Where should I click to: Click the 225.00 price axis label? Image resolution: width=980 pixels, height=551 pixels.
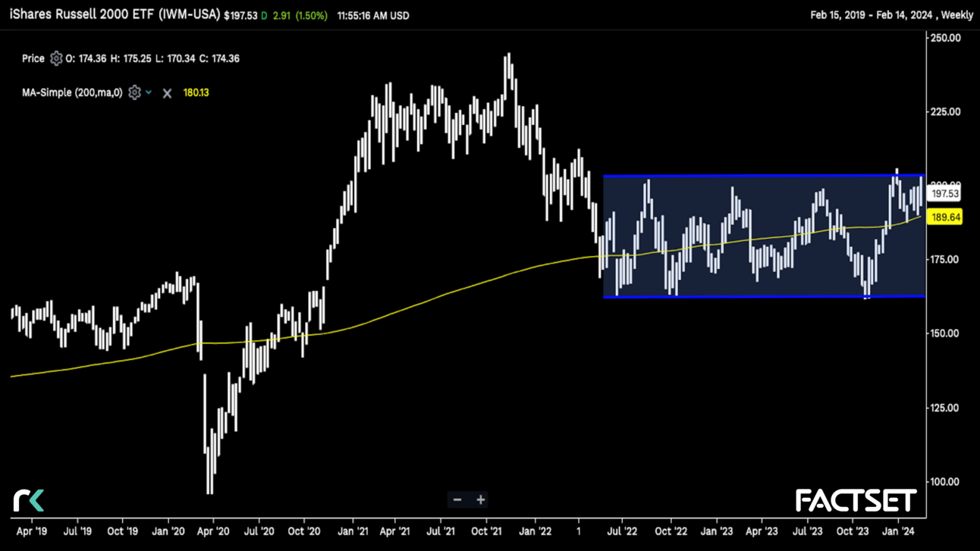pos(945,111)
